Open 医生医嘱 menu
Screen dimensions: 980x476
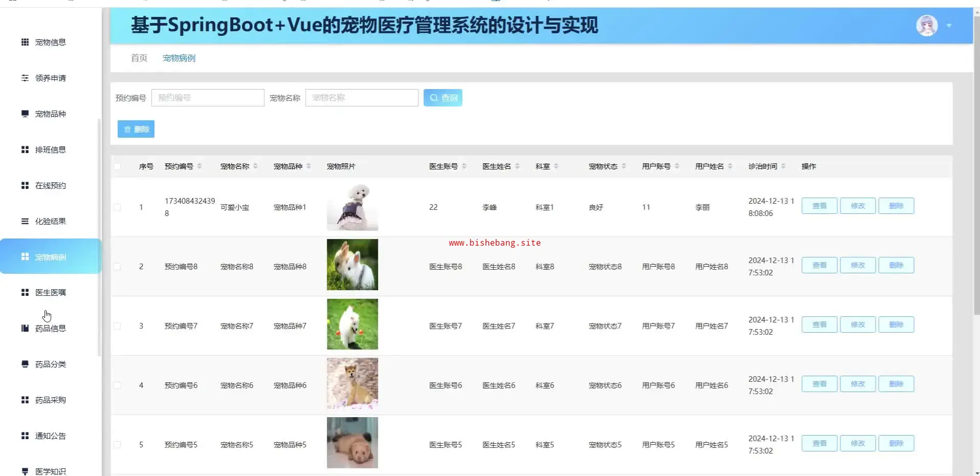click(50, 292)
